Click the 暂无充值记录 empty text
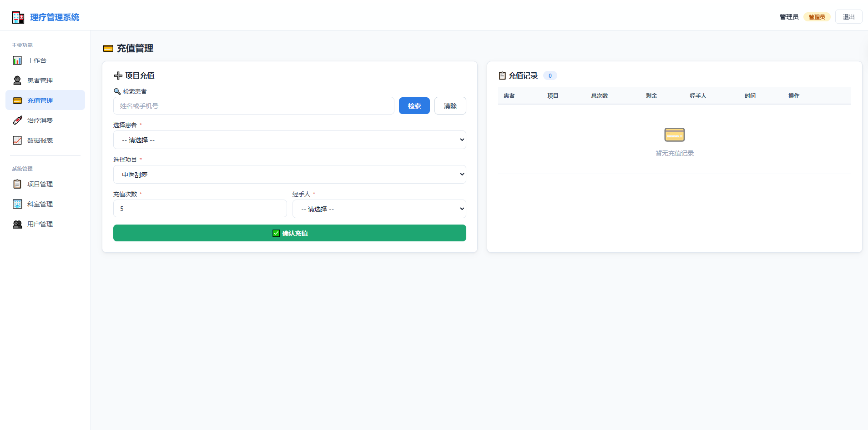Screen dimensions: 868x430 point(675,153)
